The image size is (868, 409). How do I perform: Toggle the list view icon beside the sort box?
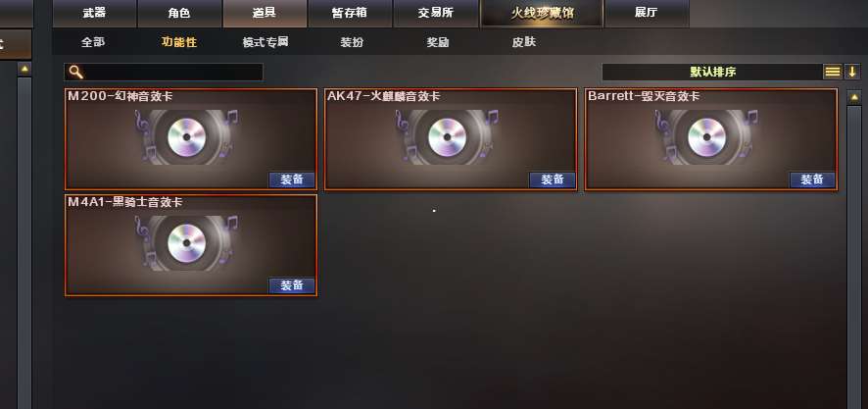832,72
